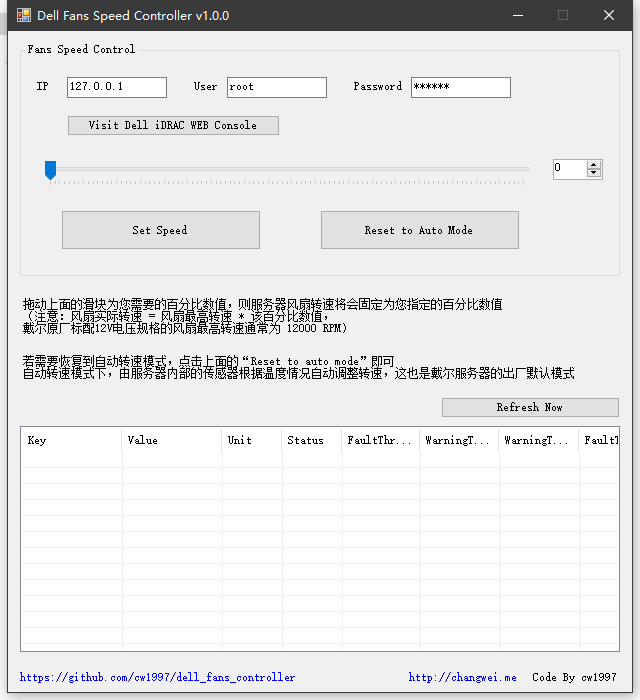Sort by the Unit column header
The image size is (640, 700).
[252, 440]
